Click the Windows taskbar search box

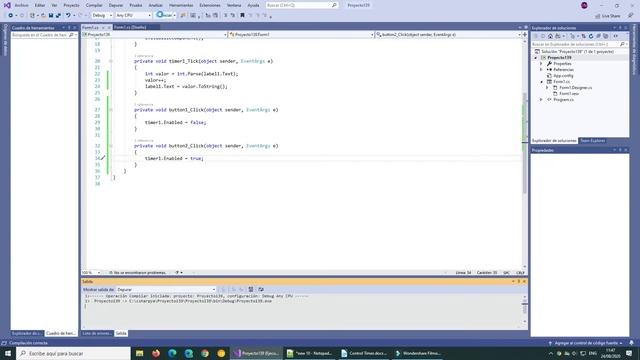click(73, 353)
